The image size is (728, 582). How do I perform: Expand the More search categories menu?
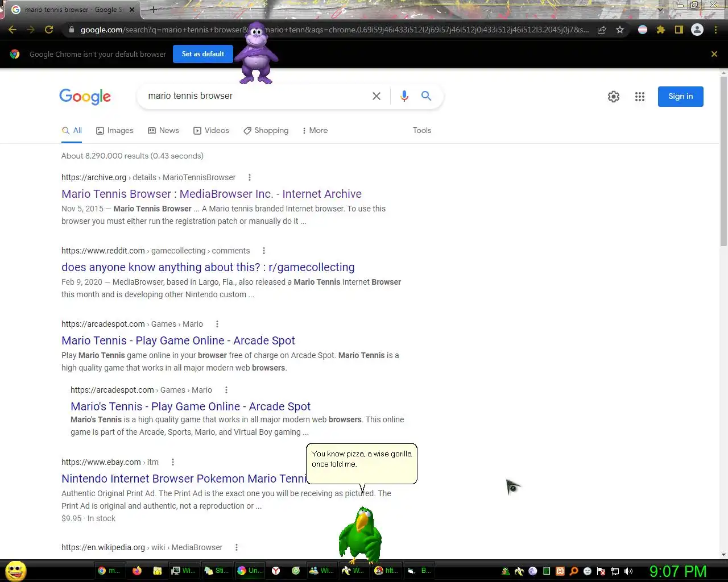[x=315, y=131]
